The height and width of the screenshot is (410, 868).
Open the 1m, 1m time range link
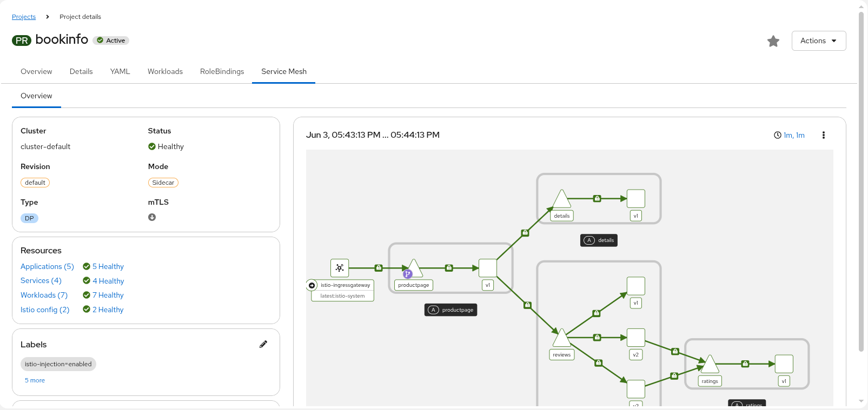tap(794, 135)
